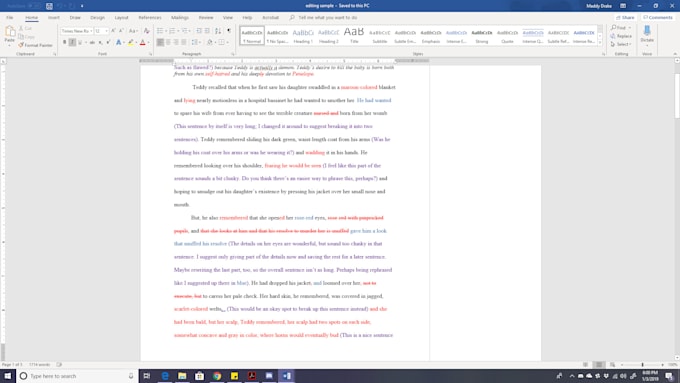Open Google Chrome from taskbar

217,376
